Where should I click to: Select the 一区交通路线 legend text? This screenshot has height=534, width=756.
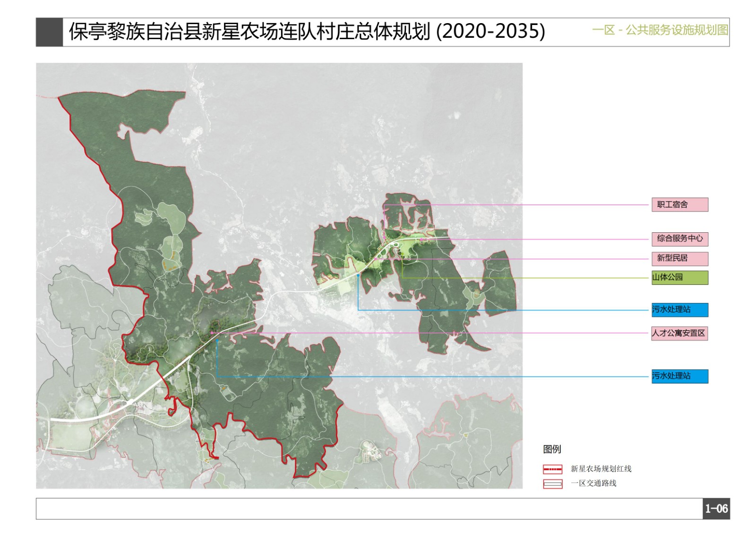pos(593,483)
